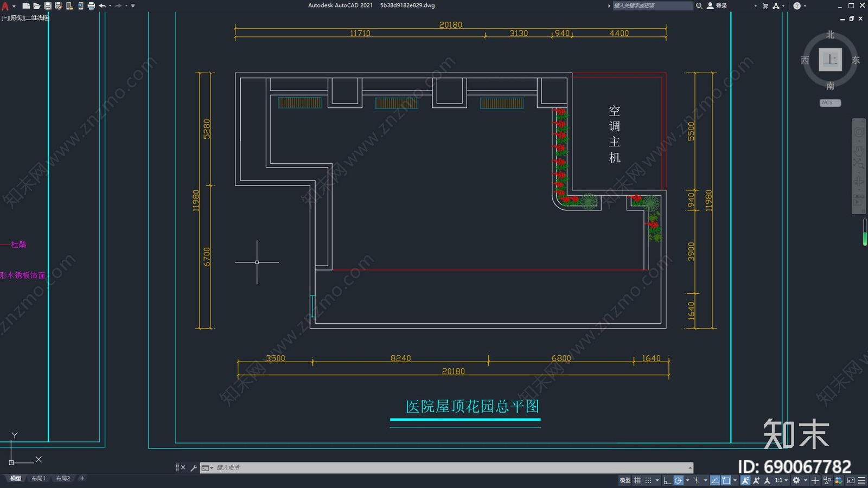Click the Save As icon
868x488 pixels.
pyautogui.click(x=58, y=5)
